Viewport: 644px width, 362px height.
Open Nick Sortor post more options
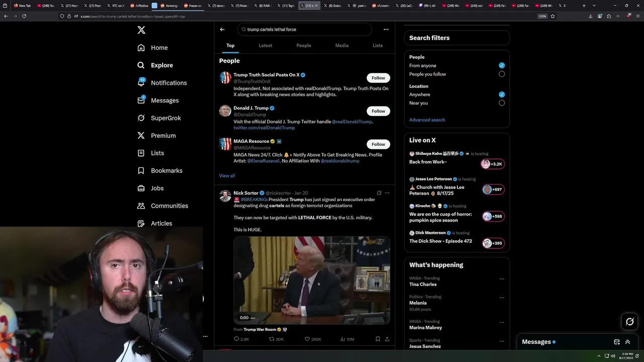pyautogui.click(x=387, y=193)
